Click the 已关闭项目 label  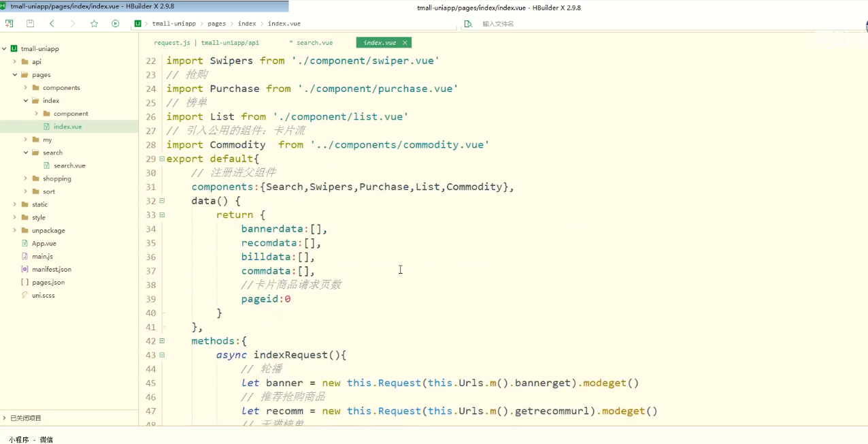(x=26, y=418)
